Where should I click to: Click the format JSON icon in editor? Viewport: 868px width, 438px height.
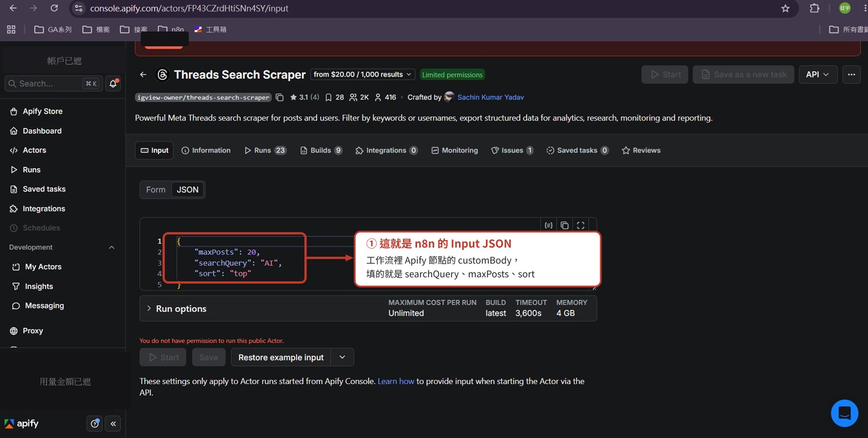pyautogui.click(x=548, y=225)
